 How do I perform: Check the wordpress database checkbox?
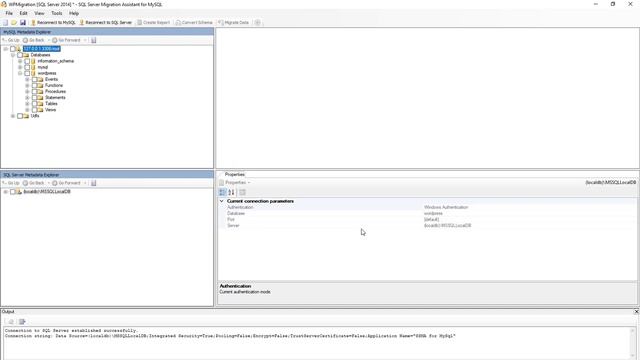pos(27,73)
